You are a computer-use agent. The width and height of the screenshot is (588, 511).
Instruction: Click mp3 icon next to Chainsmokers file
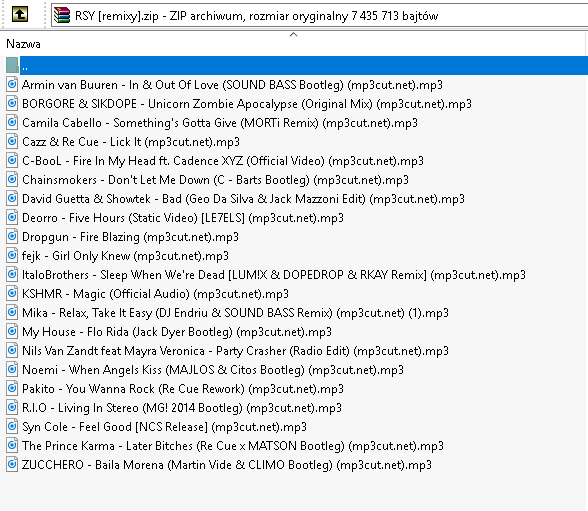[x=12, y=180]
